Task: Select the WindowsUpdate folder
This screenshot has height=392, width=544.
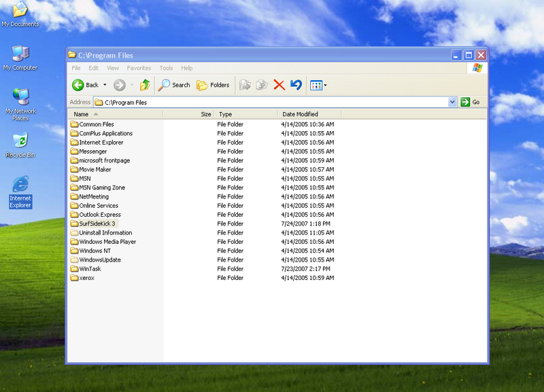Action: click(96, 260)
